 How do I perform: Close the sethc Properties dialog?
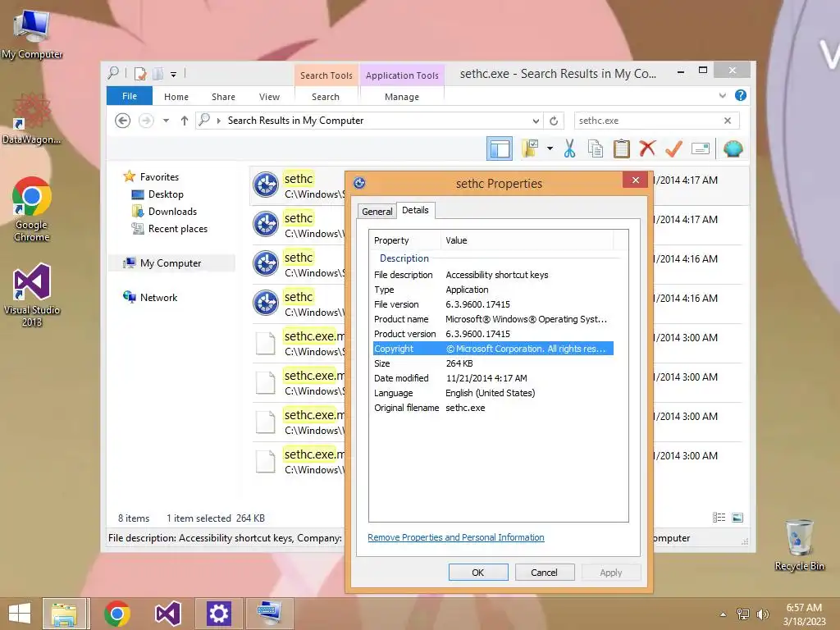pyautogui.click(x=636, y=180)
